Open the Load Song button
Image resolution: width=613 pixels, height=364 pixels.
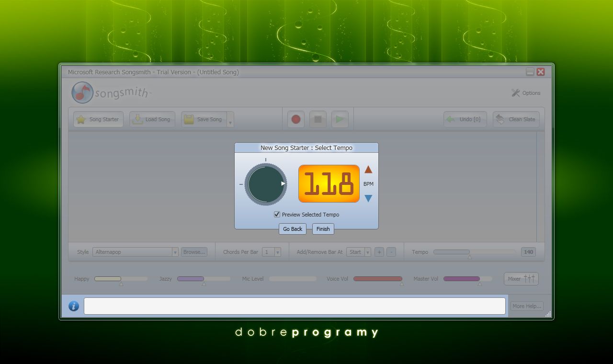point(152,119)
